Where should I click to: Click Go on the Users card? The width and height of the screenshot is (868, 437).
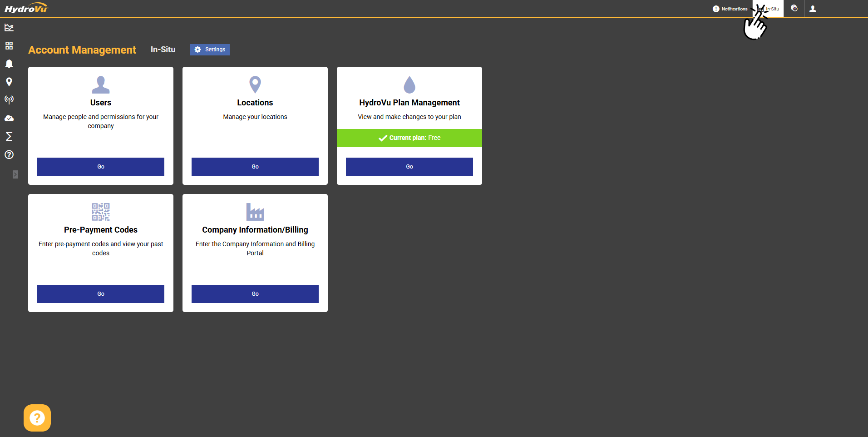101,167
